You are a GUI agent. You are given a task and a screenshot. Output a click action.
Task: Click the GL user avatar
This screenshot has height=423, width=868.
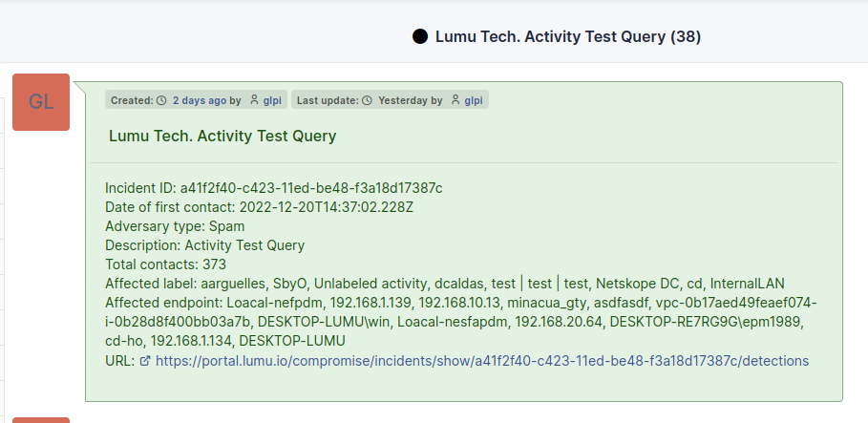41,102
